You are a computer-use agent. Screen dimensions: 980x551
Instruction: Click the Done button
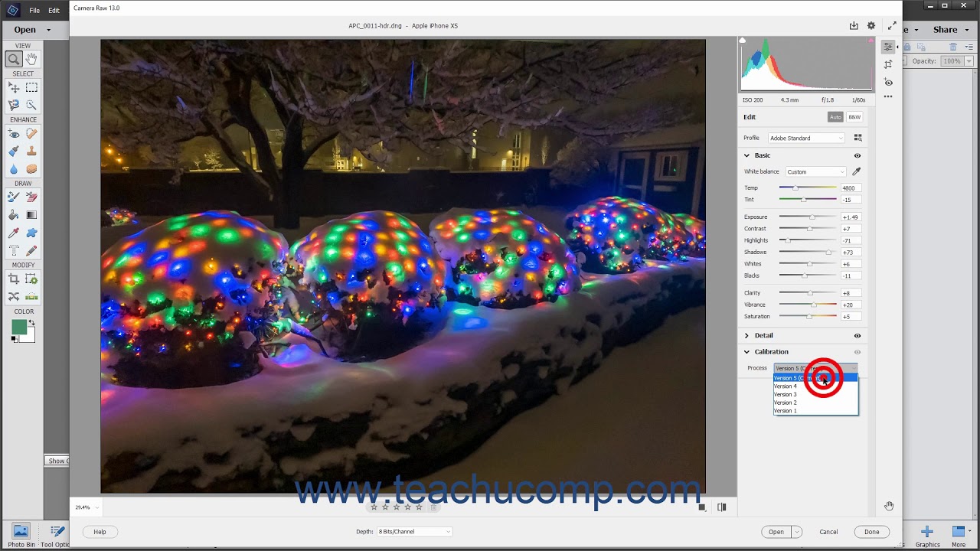coord(872,532)
